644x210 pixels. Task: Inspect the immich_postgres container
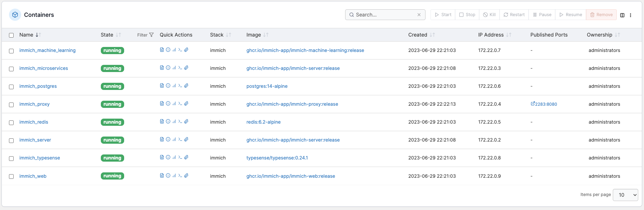coord(168,86)
